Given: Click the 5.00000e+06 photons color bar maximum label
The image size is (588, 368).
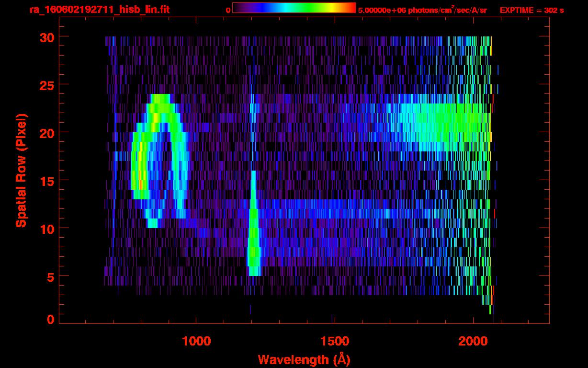Looking at the screenshot, I should 422,10.
